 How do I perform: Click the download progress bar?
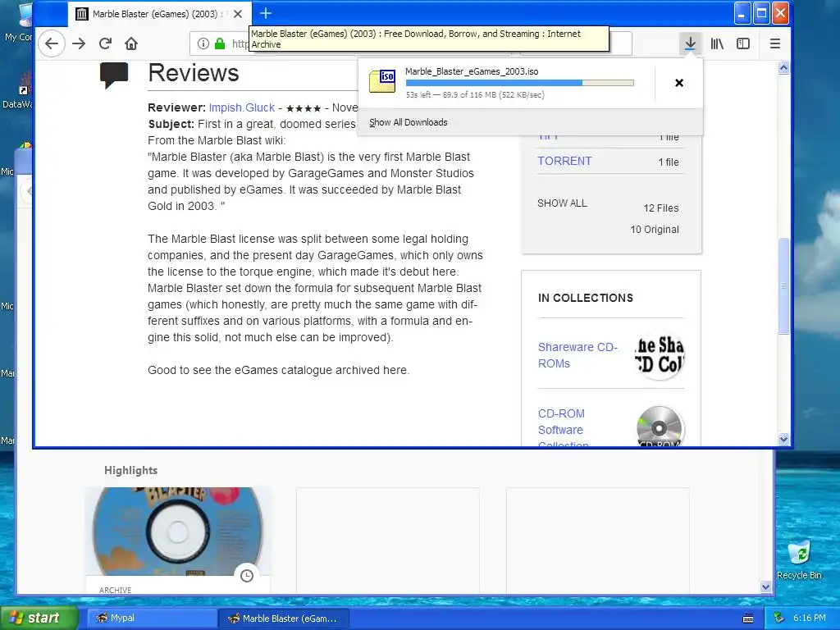click(x=519, y=83)
